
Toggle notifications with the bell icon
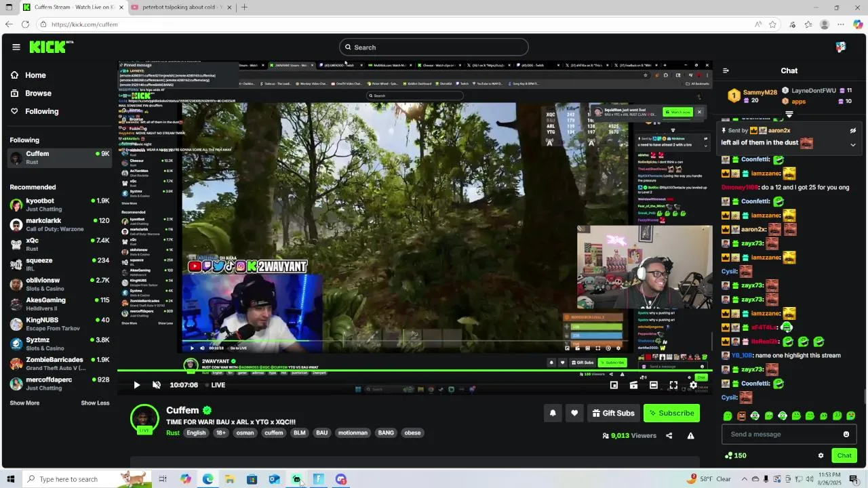(x=553, y=413)
